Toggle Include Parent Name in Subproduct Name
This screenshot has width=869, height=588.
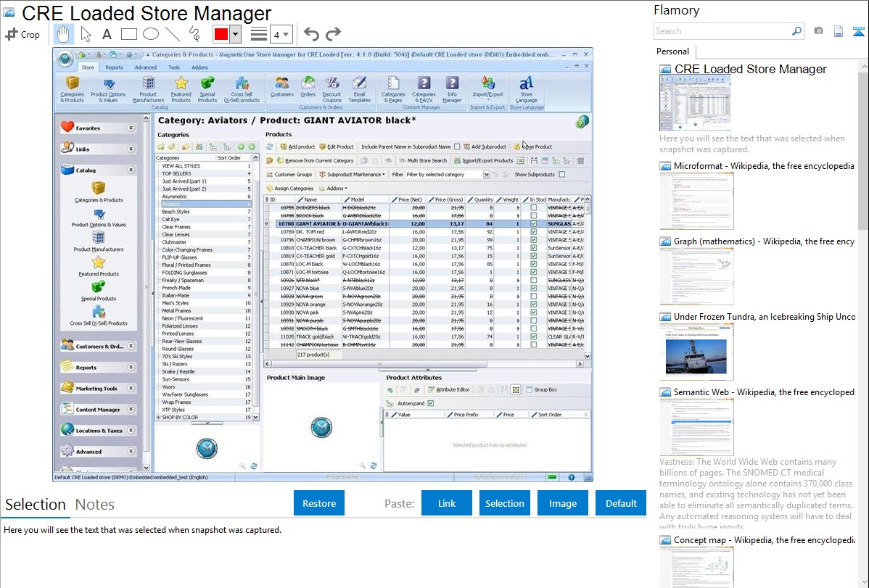pyautogui.click(x=457, y=147)
